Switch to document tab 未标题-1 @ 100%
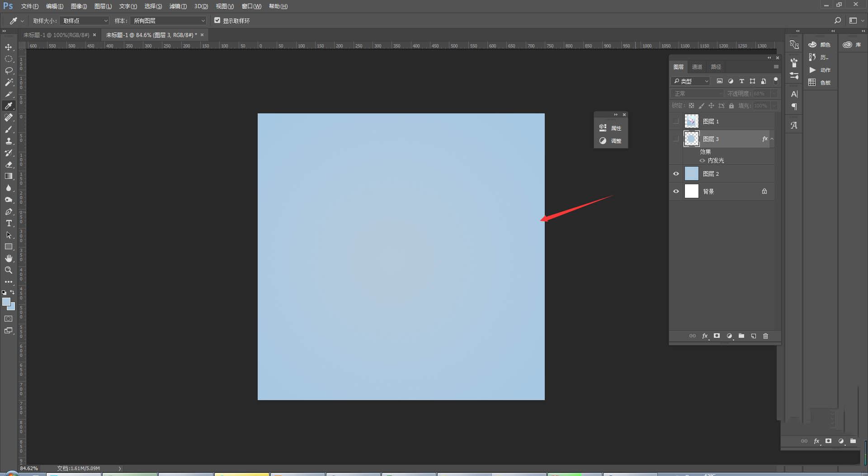868x476 pixels. [x=57, y=35]
